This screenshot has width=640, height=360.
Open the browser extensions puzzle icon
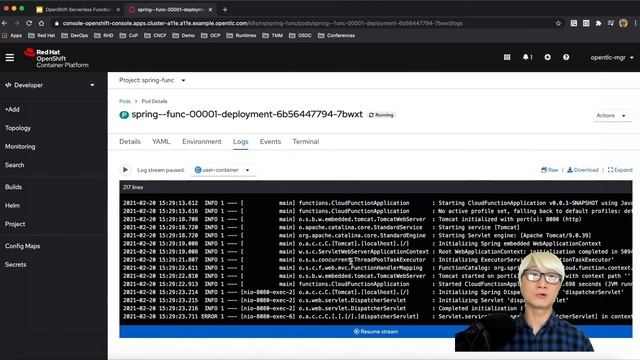click(x=598, y=23)
